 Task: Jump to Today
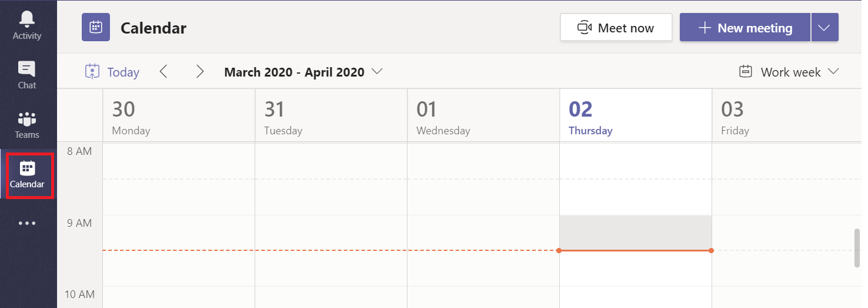pyautogui.click(x=112, y=72)
